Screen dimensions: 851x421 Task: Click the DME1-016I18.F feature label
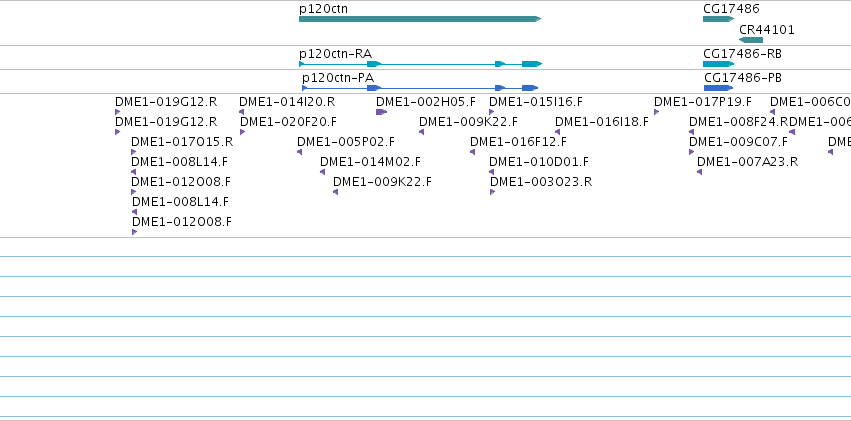(x=602, y=122)
